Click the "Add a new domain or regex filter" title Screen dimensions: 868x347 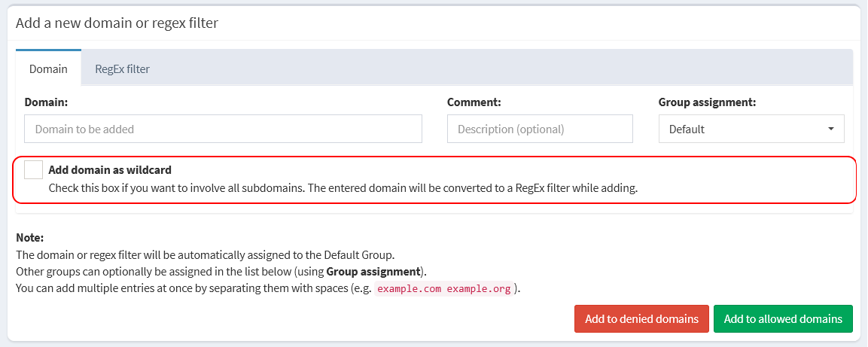[x=117, y=23]
